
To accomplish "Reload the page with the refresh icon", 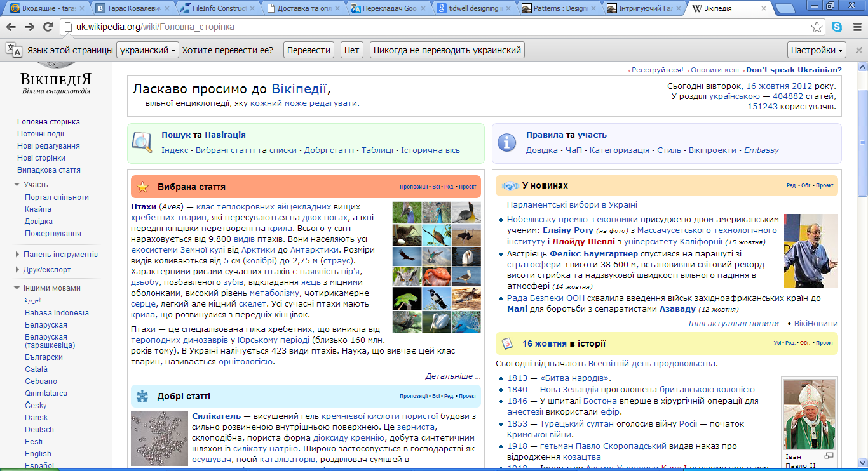I will point(47,27).
